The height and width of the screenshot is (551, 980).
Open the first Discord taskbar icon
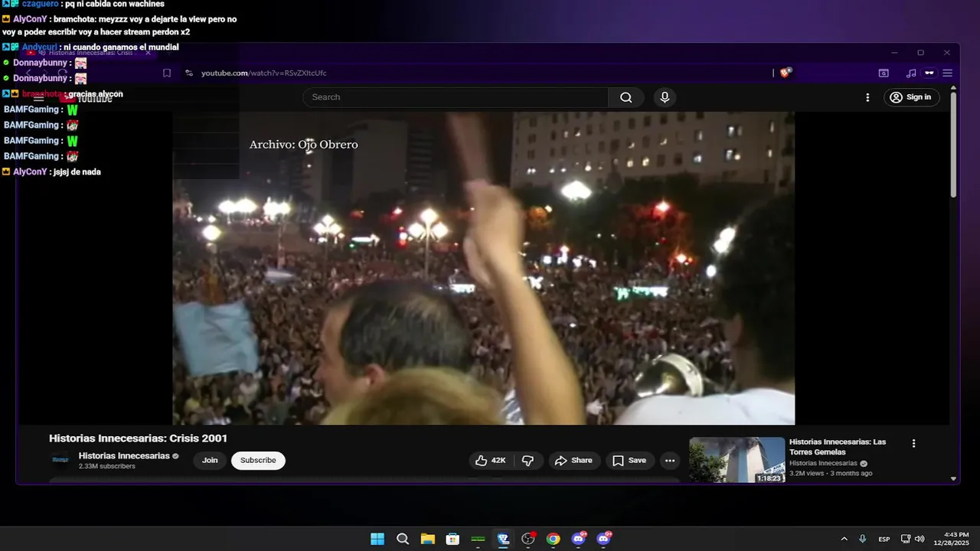pos(579,539)
